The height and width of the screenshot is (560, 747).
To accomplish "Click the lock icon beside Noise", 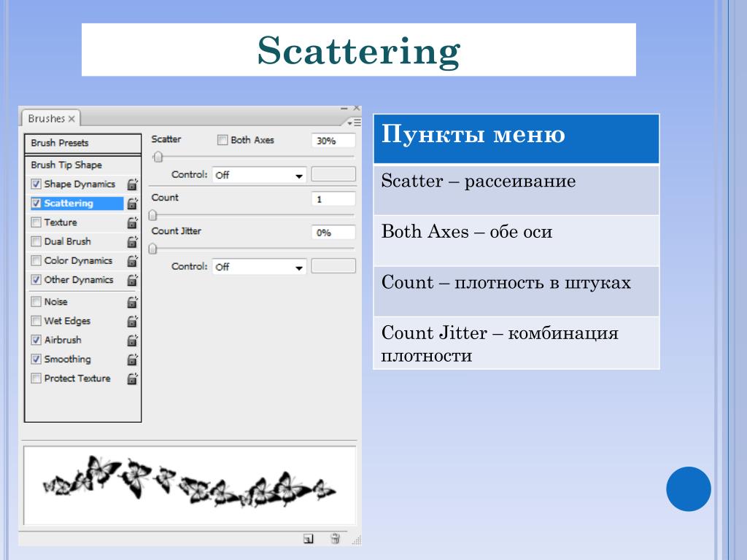I will 132,302.
